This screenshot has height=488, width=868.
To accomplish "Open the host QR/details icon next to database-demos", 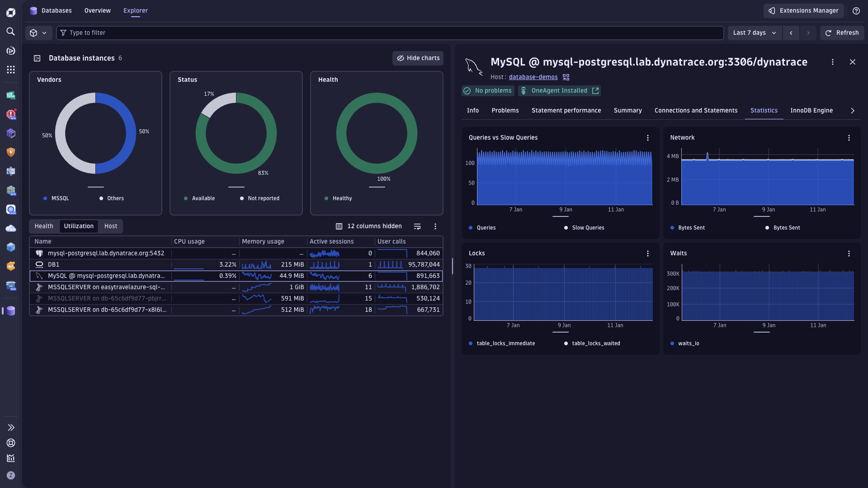I will coord(566,77).
